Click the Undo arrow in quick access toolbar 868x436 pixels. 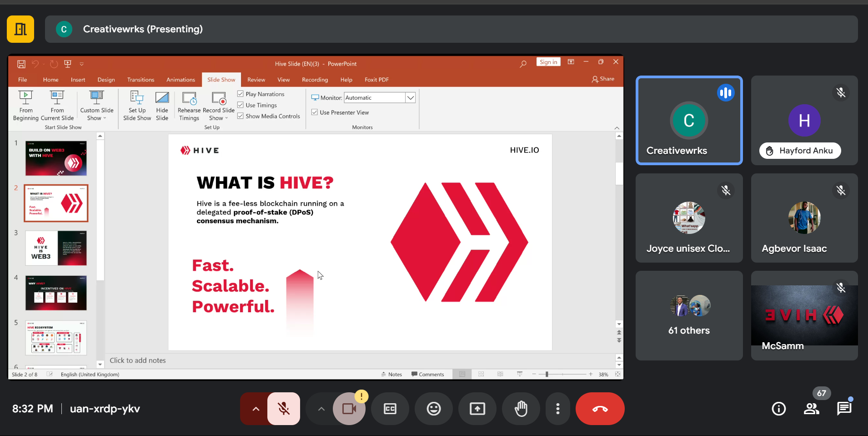(35, 64)
